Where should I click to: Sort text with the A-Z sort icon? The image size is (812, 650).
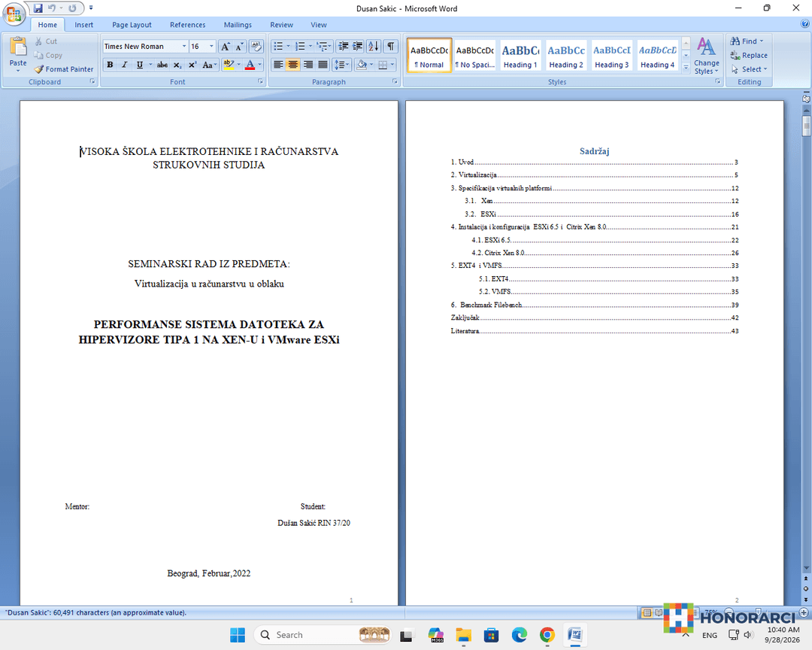374,47
